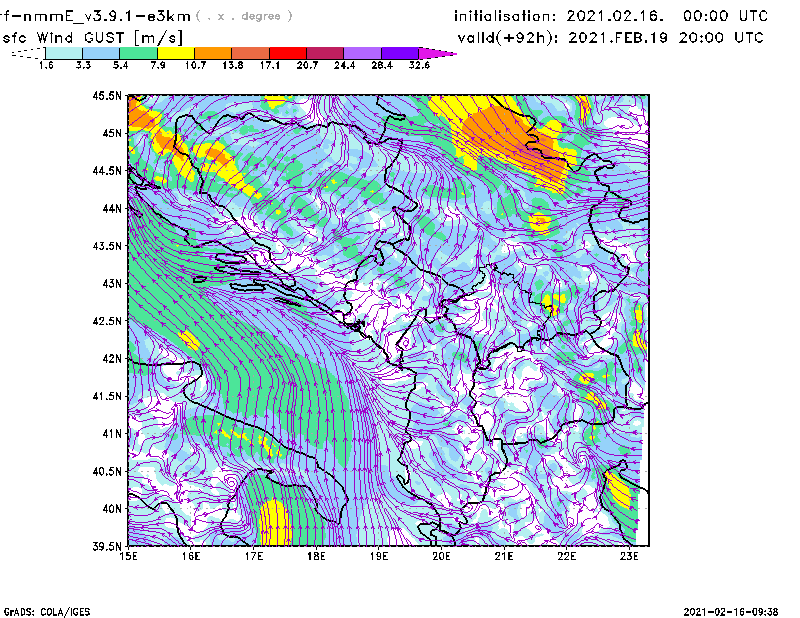This screenshot has height=618, width=800.
Task: Click the 45.5N latitude label
Action: point(107,95)
